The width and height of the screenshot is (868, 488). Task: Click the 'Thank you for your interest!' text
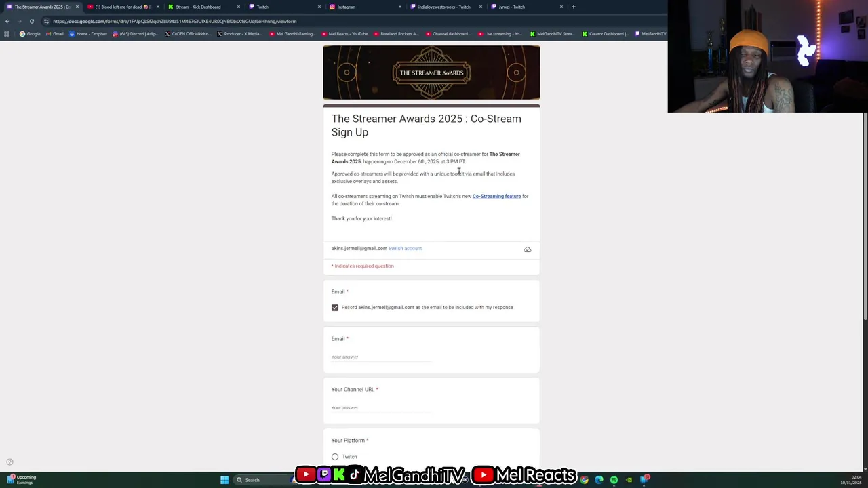click(x=361, y=218)
